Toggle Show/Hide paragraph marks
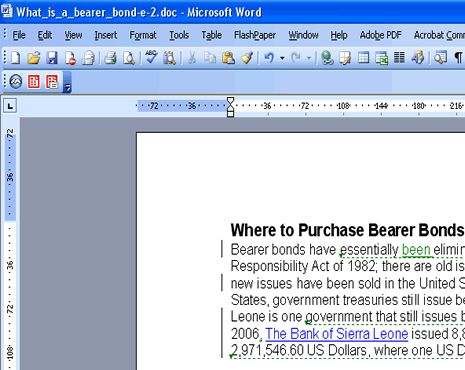This screenshot has width=465, height=370. pyautogui.click(x=458, y=58)
